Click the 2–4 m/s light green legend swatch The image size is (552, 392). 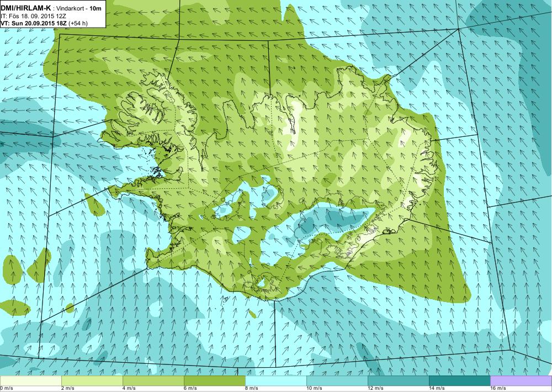coord(92,381)
